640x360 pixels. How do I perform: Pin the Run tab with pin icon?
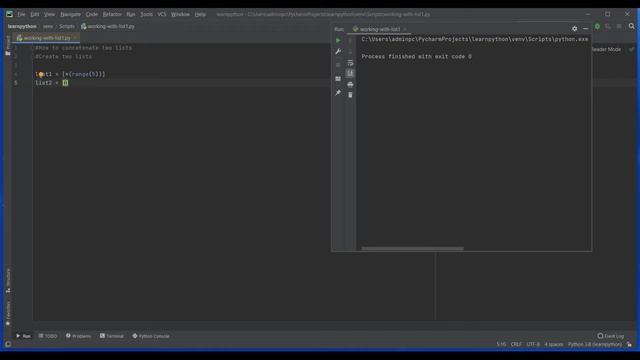point(338,93)
